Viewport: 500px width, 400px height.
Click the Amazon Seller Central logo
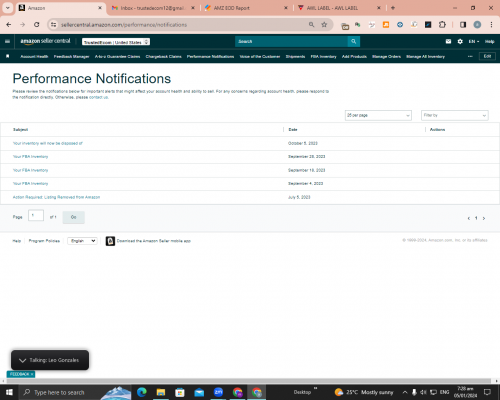pos(45,41)
